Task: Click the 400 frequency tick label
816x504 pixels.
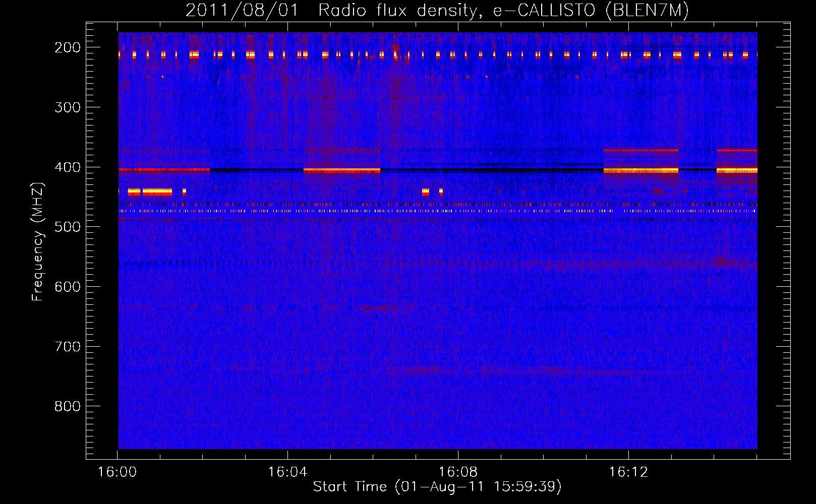Action: point(68,167)
